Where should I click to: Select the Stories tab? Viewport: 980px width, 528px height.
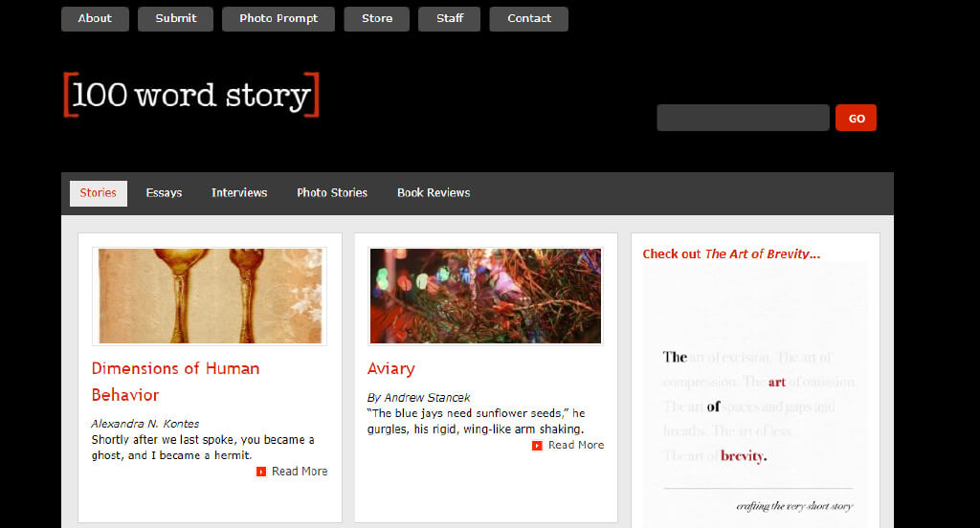(99, 193)
